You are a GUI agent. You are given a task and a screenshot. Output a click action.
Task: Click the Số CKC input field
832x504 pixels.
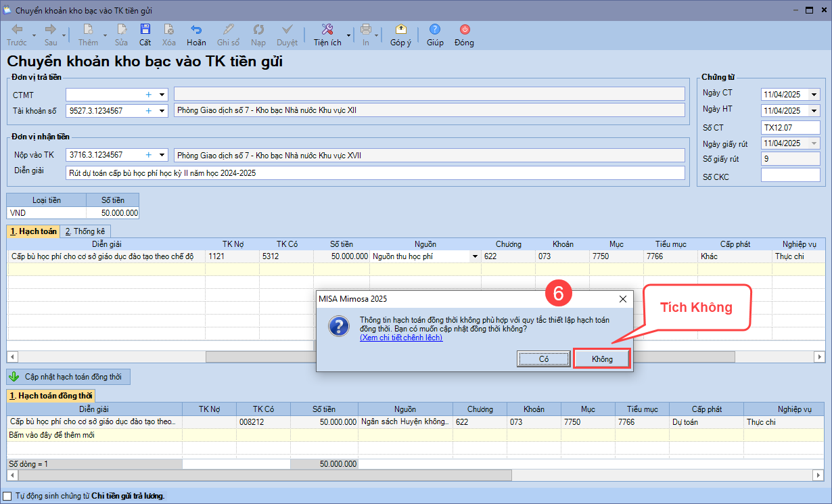click(789, 176)
